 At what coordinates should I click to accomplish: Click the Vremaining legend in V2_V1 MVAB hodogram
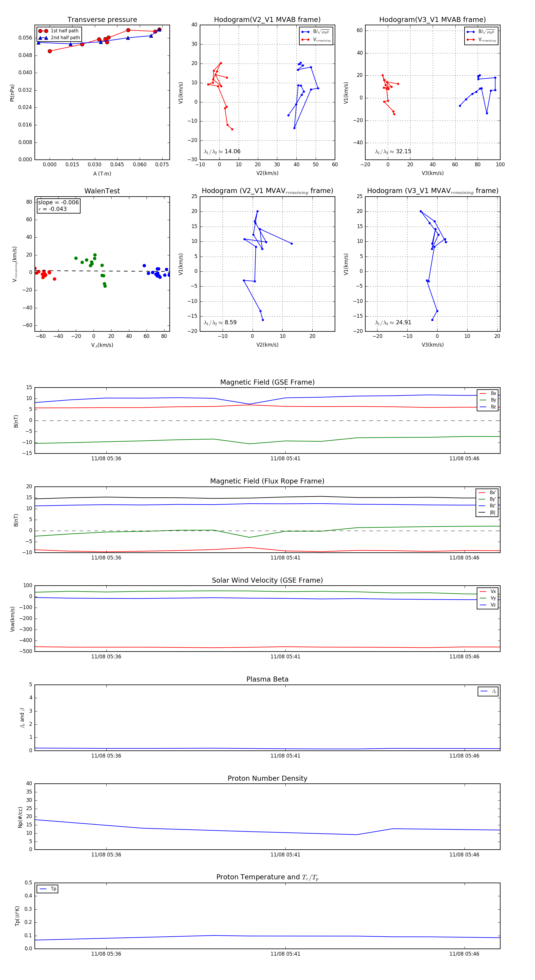[316, 39]
